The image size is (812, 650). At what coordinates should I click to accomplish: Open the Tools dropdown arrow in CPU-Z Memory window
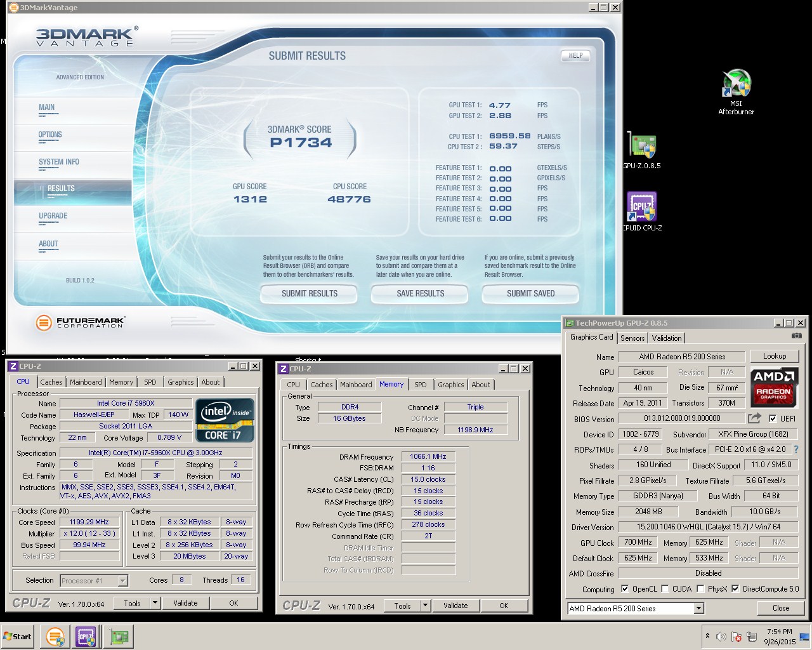[x=425, y=606]
